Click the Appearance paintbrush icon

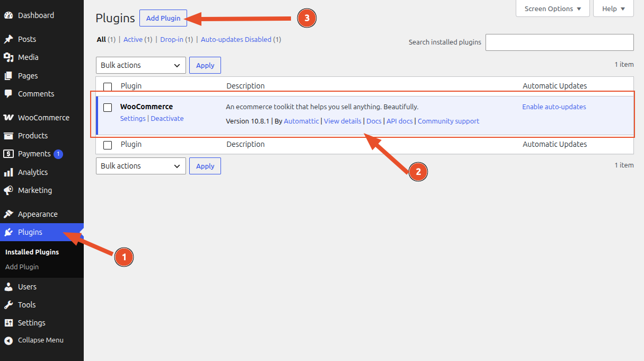pyautogui.click(x=8, y=214)
